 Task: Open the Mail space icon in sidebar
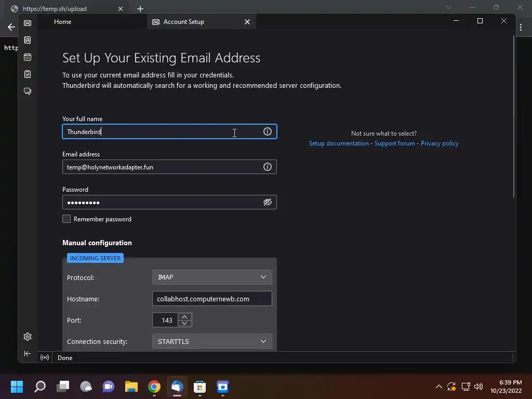28,23
